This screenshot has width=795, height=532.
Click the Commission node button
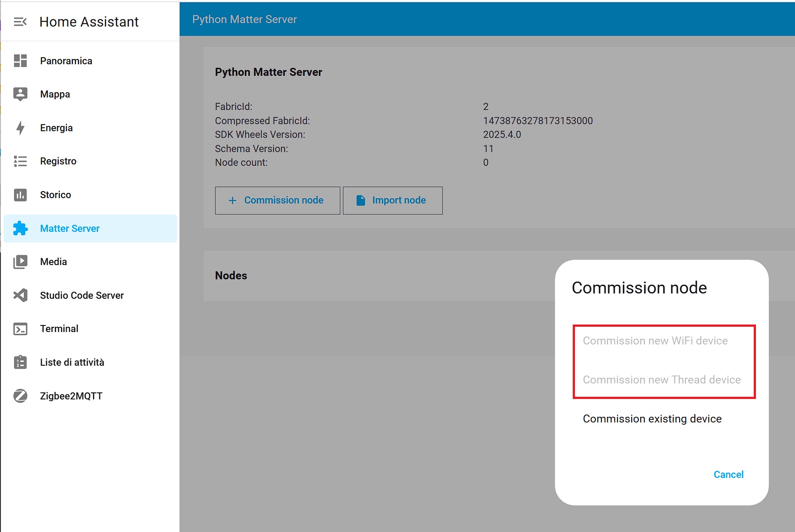pyautogui.click(x=278, y=200)
